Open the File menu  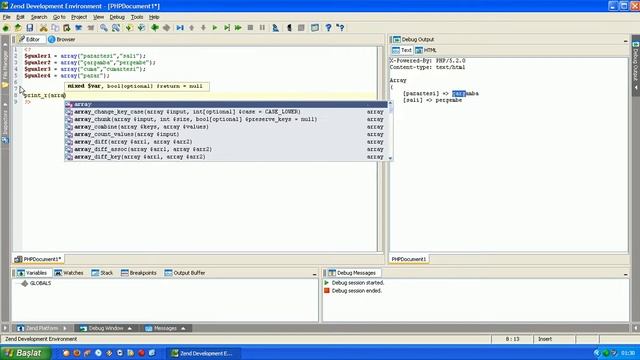tap(7, 17)
